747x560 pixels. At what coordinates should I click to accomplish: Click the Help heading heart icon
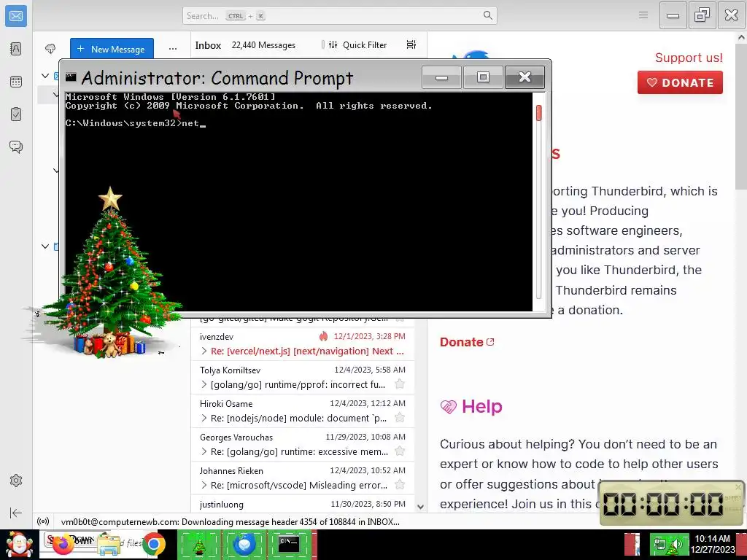click(449, 407)
